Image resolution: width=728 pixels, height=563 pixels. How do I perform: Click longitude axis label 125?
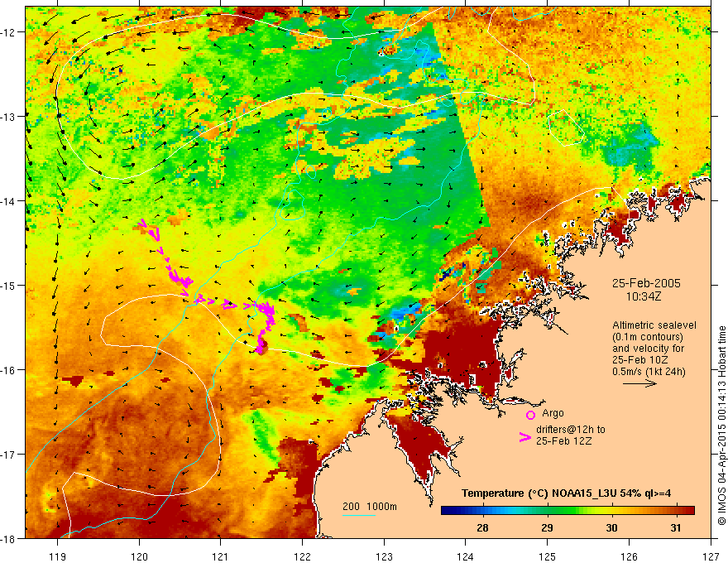click(547, 556)
